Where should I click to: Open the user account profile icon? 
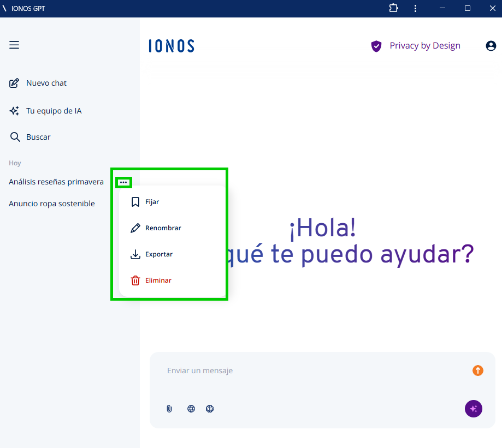(x=491, y=46)
